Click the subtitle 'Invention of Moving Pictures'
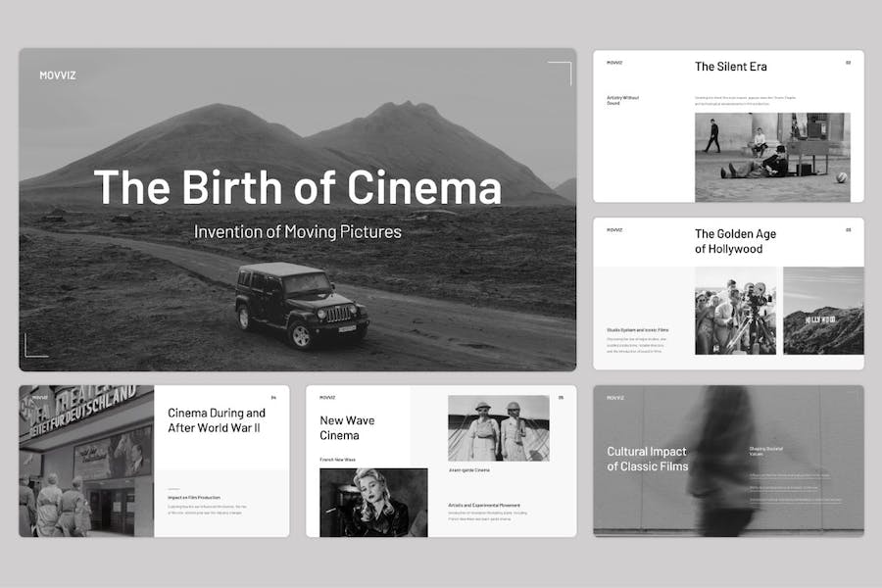 (x=298, y=232)
